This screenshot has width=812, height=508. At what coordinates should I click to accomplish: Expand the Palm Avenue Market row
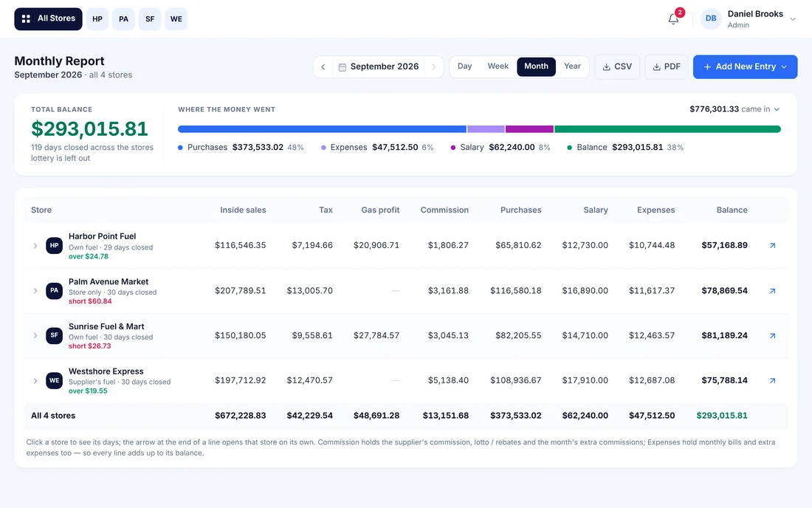[35, 290]
